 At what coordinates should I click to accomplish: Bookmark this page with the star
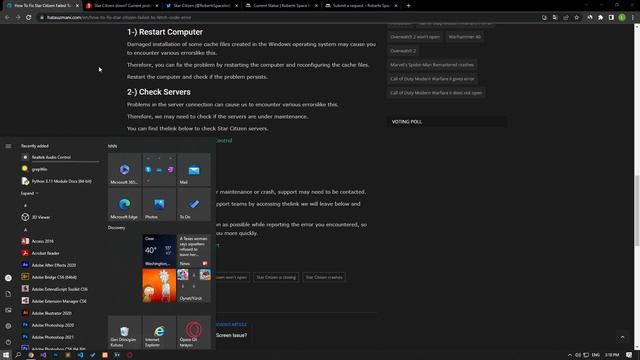pyautogui.click(x=576, y=18)
